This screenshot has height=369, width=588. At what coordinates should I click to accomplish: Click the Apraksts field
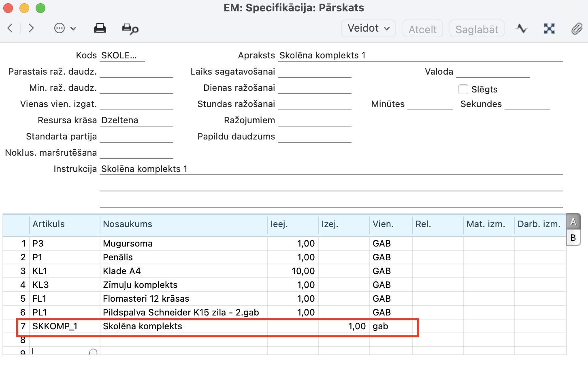click(x=420, y=56)
